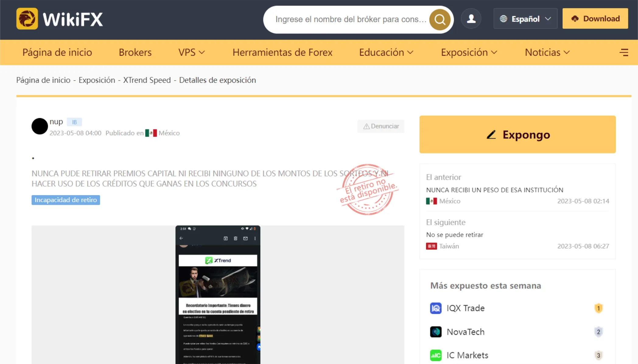Click IQX Trade broker name
The image size is (638, 364).
465,308
